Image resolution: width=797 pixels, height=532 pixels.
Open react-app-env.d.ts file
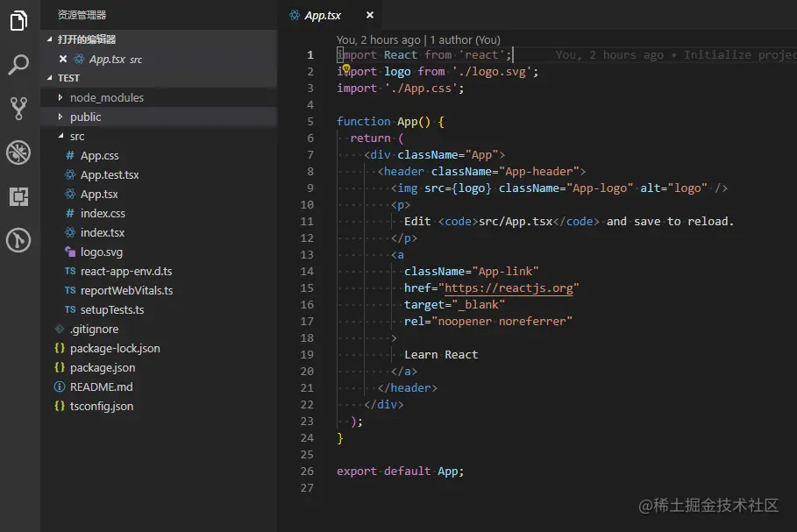click(159, 272)
